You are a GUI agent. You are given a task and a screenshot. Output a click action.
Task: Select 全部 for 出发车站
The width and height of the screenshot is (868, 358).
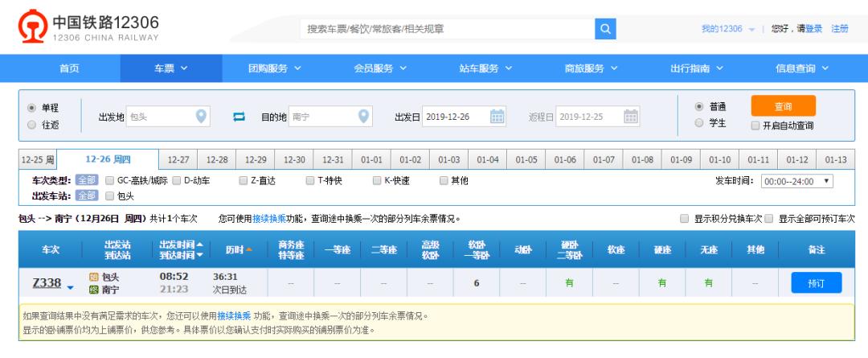tap(86, 195)
